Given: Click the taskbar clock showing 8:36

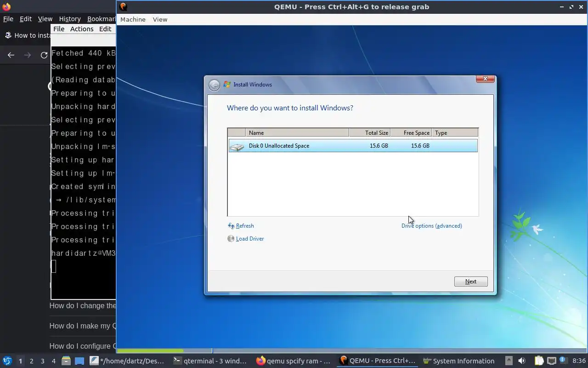Looking at the screenshot, I should pyautogui.click(x=579, y=361).
